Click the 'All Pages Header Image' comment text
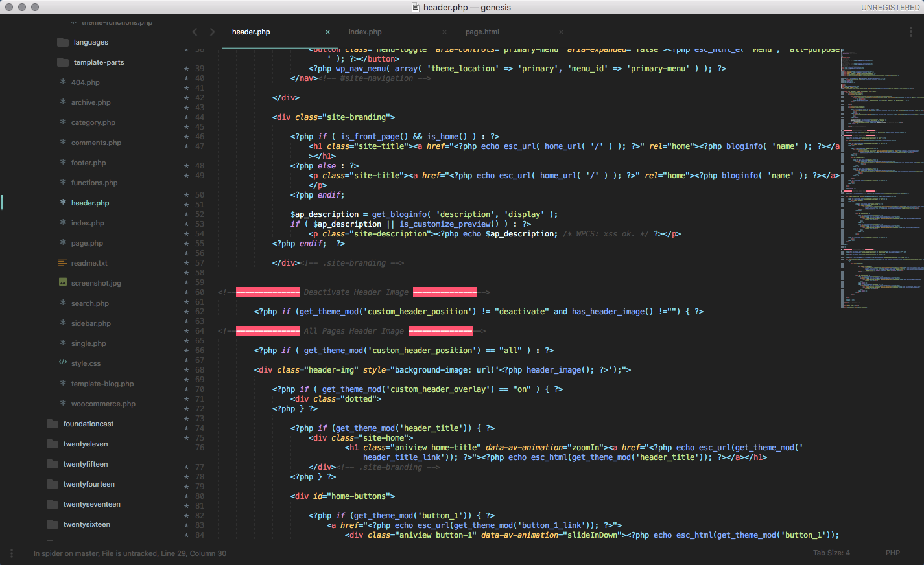The image size is (924, 565). (x=354, y=331)
